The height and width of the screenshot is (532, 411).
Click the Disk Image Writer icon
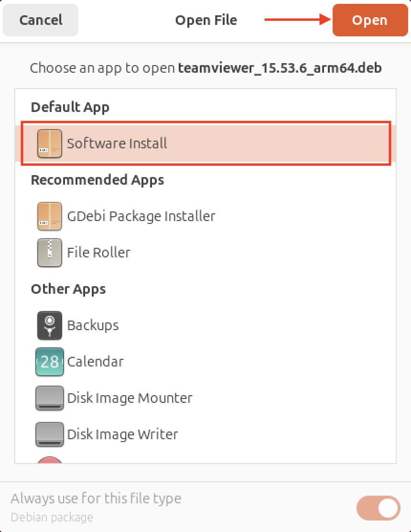click(x=49, y=434)
